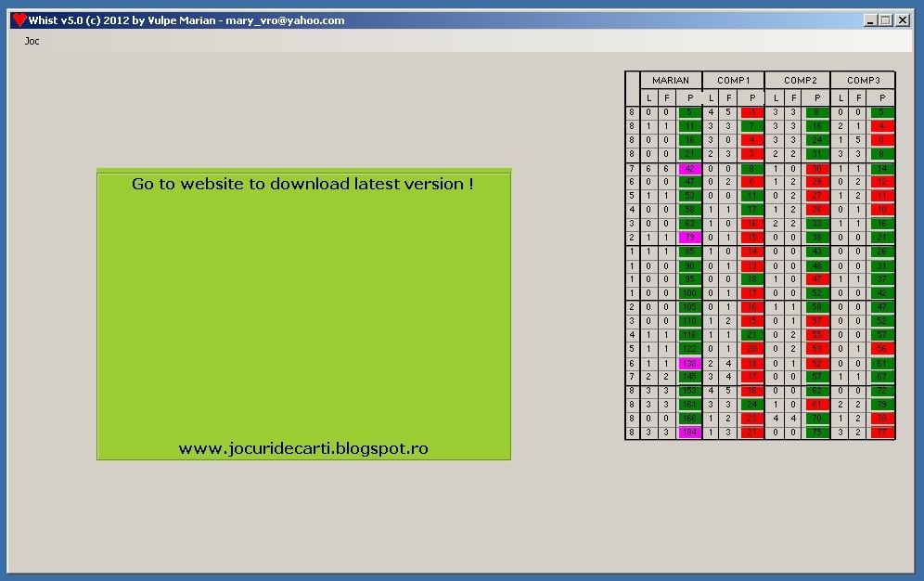Image resolution: width=924 pixels, height=581 pixels.
Task: Click Marian's final magenta score 184
Action: tap(689, 433)
